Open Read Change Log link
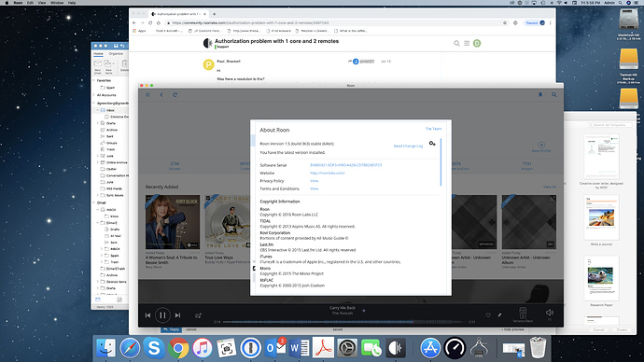This screenshot has height=362, width=644. [x=408, y=146]
